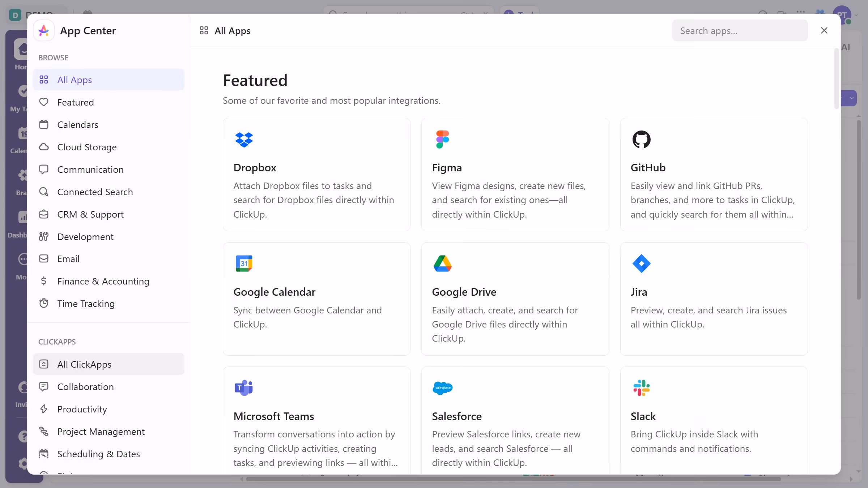The height and width of the screenshot is (488, 868).
Task: Click the App Center vertical scrollbar
Action: point(837,79)
